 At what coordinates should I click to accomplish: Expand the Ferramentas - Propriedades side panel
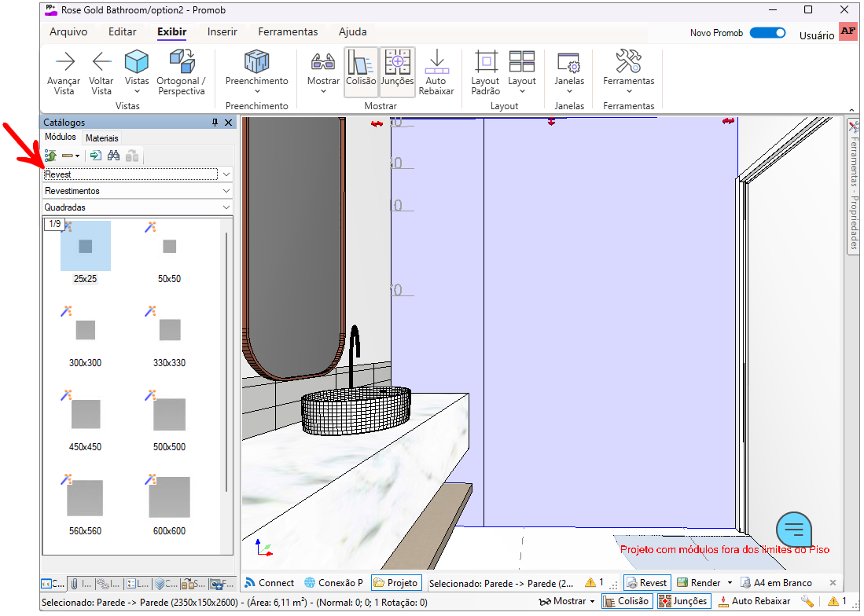[854, 187]
